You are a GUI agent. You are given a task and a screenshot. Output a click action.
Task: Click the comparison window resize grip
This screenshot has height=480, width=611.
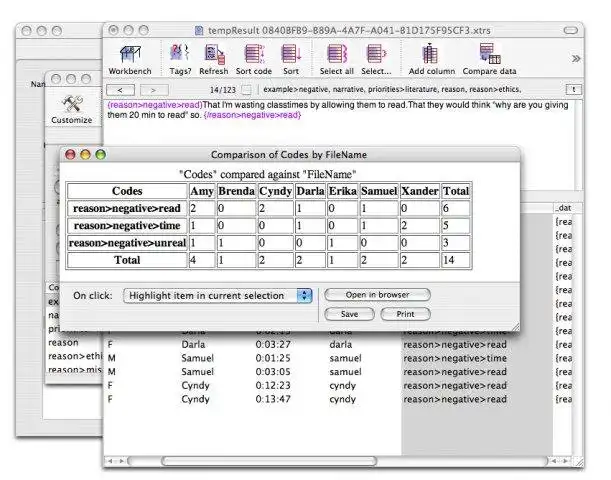[x=515, y=327]
